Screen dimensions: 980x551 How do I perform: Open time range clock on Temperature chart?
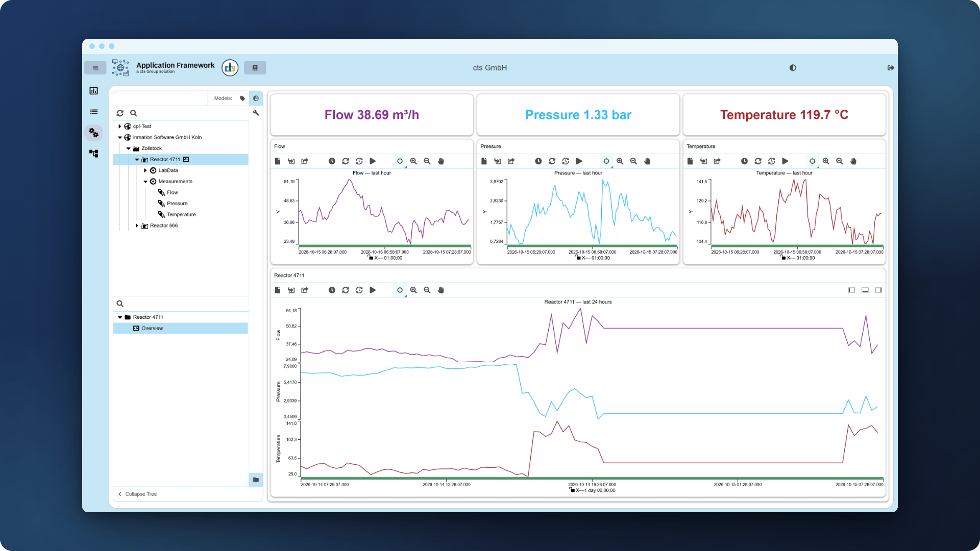point(745,161)
